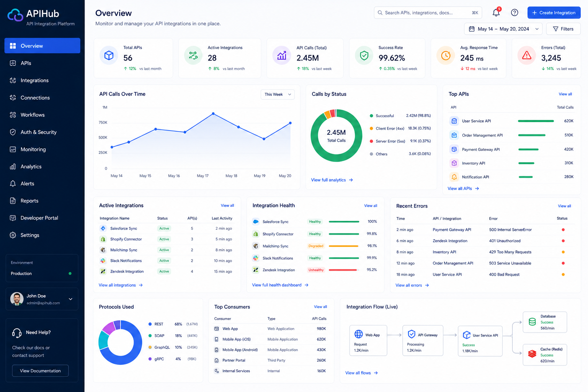Click the API Gateway shield icon in flow
Image resolution: width=588 pixels, height=392 pixels.
point(412,334)
